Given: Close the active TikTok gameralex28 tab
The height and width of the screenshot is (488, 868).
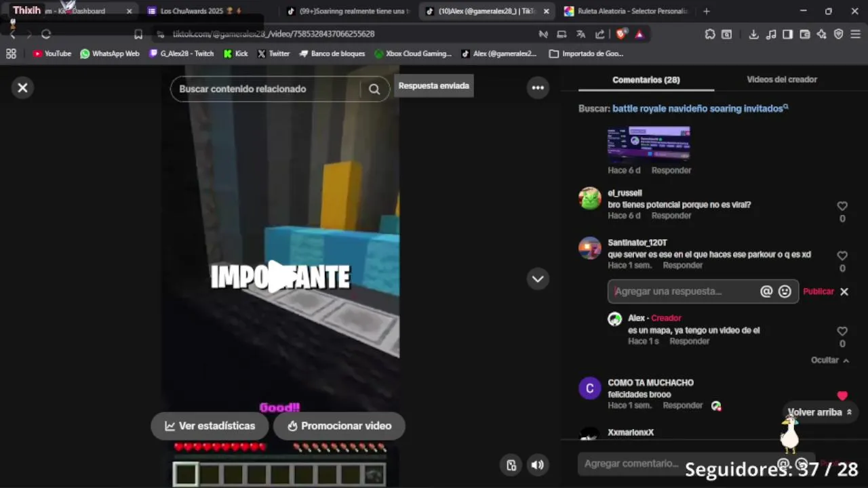Looking at the screenshot, I should [547, 12].
